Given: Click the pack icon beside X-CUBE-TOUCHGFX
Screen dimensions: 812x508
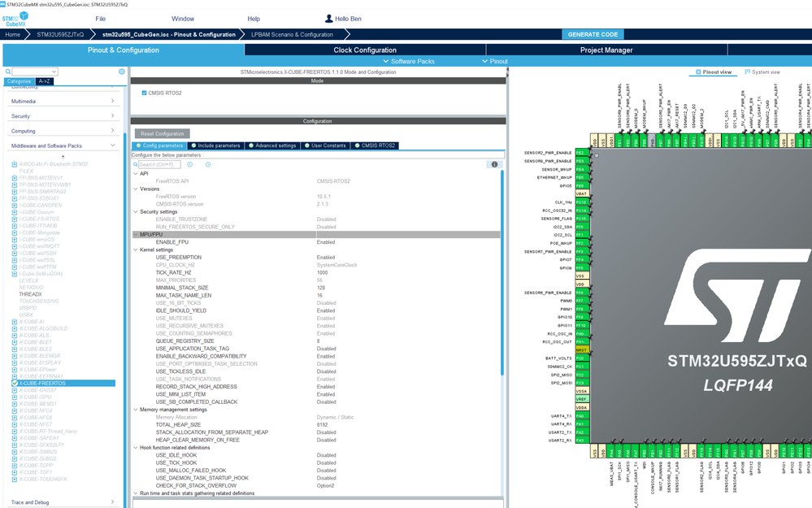Looking at the screenshot, I should tap(15, 479).
